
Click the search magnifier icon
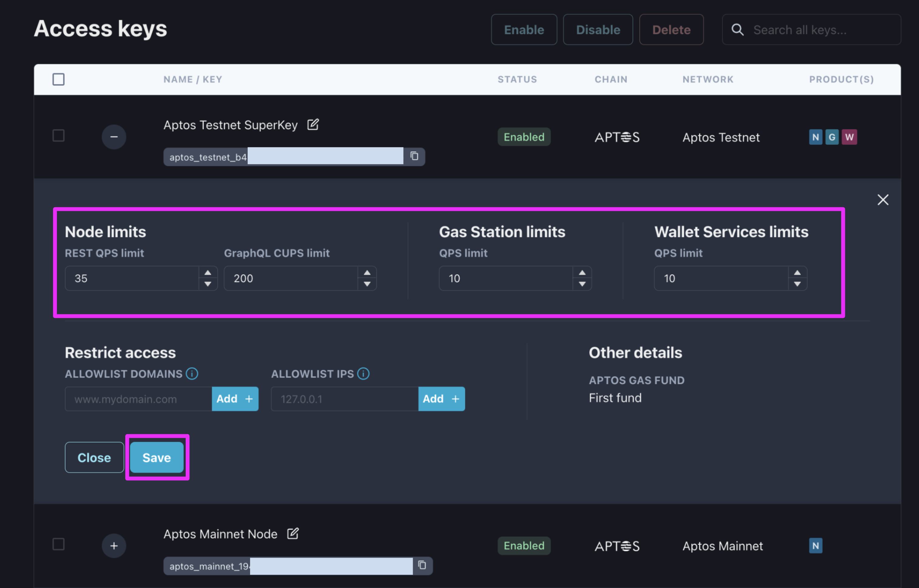tap(737, 30)
